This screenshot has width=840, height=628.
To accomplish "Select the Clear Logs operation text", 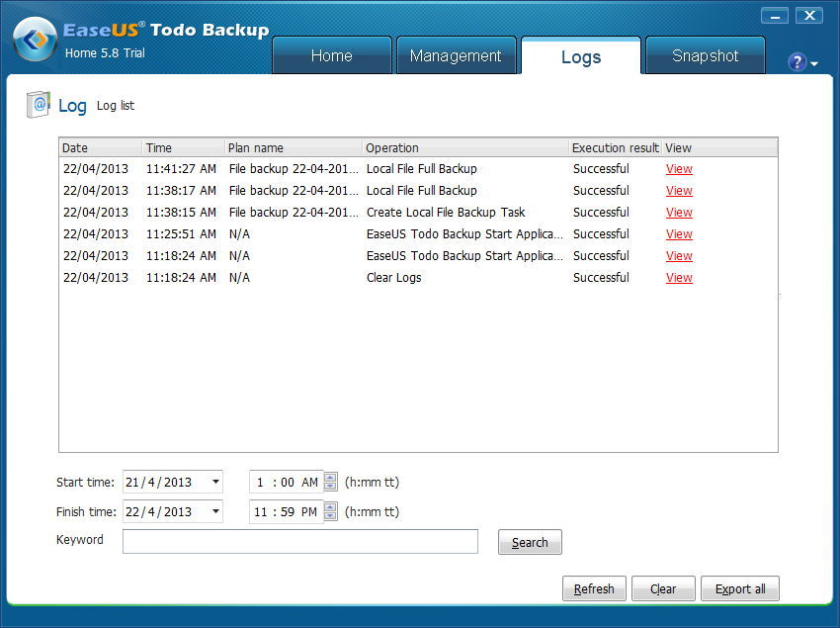I will pos(393,278).
